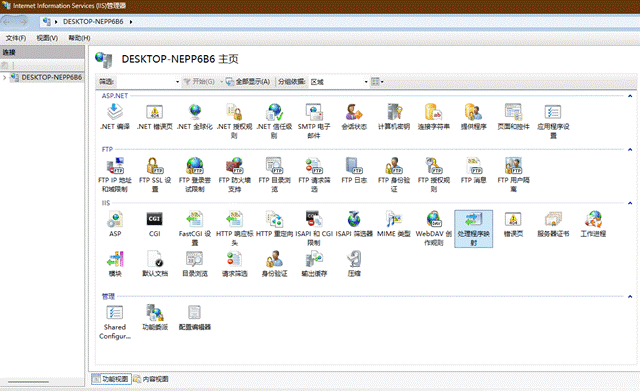
Task: Open 配置编辑器 (configuration editor) icon
Action: (195, 313)
